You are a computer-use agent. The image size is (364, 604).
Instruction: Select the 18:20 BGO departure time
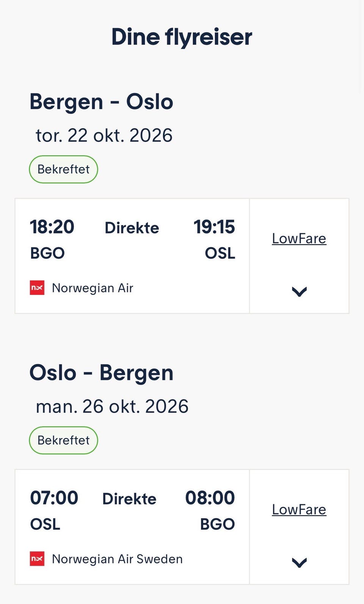52,227
